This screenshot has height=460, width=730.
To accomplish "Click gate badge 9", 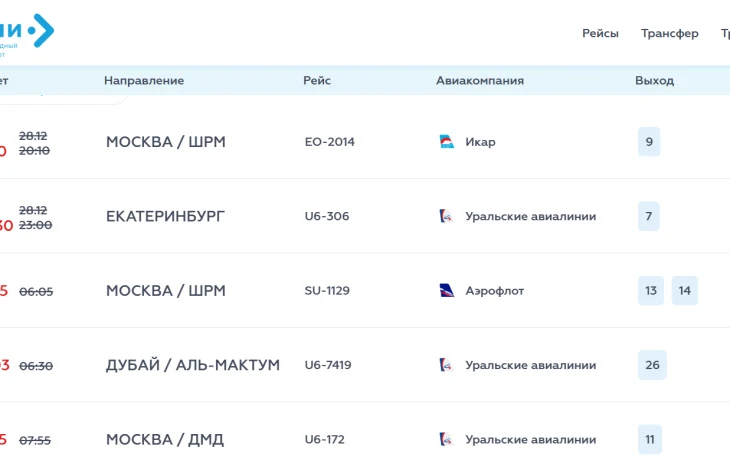I will tap(649, 142).
